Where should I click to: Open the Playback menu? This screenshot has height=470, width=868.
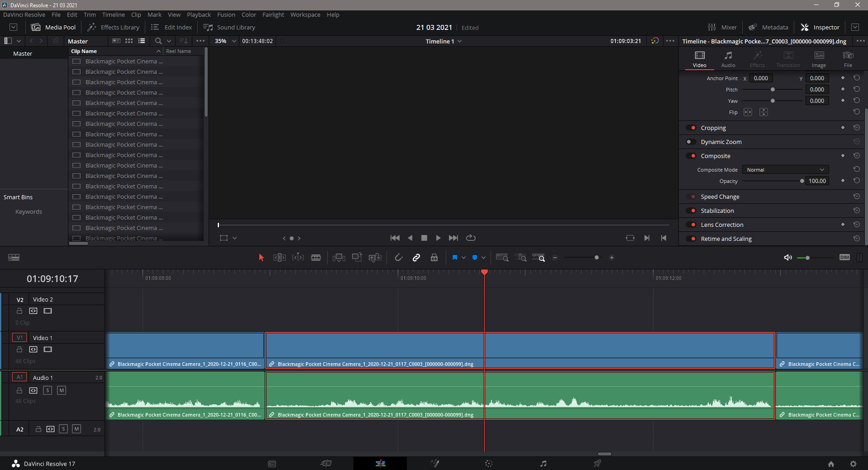coord(199,14)
